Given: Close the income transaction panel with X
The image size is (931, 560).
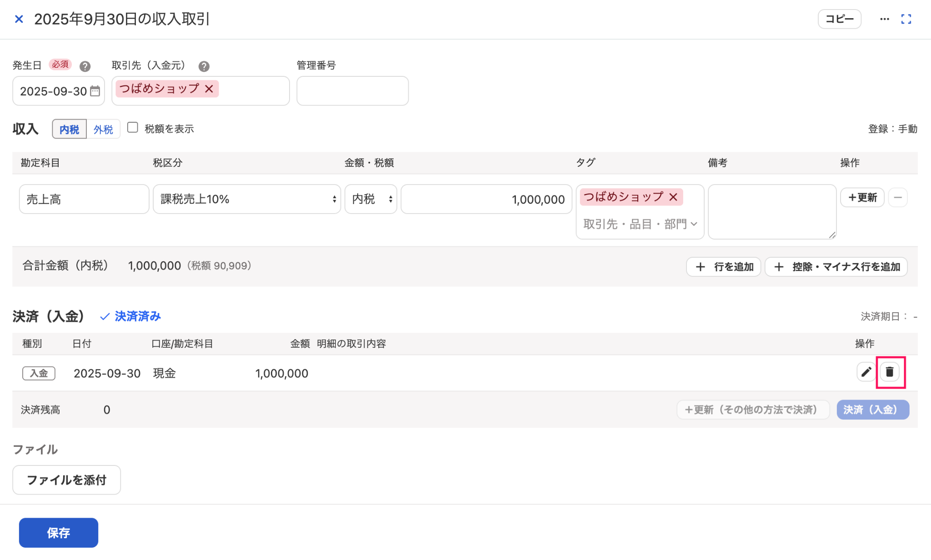Looking at the screenshot, I should coord(19,19).
